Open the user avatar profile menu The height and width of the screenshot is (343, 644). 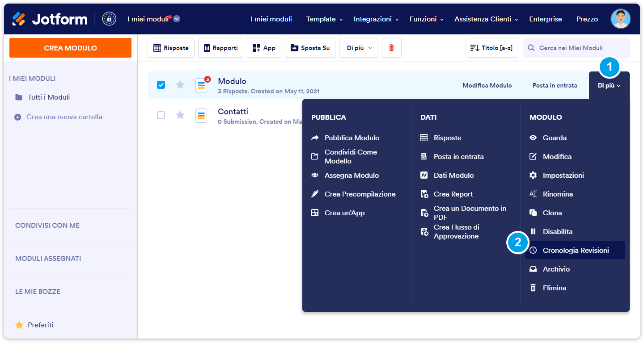pyautogui.click(x=621, y=19)
